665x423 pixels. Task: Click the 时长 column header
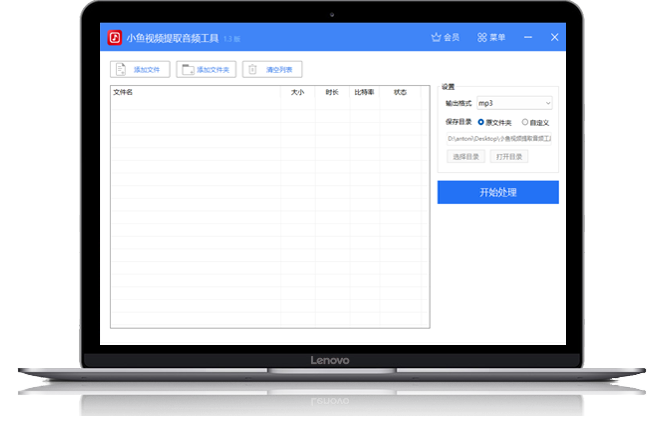(332, 92)
